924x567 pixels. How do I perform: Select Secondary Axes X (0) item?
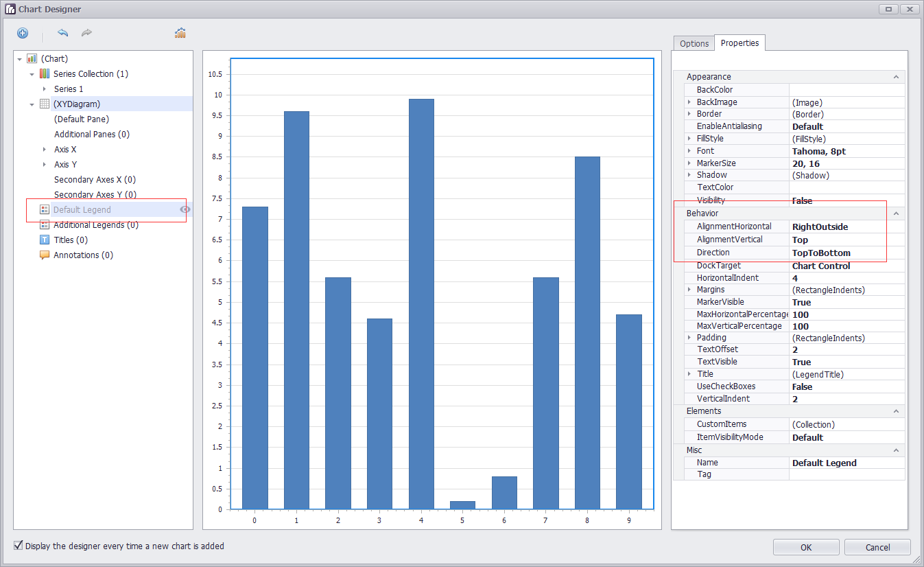(x=95, y=180)
